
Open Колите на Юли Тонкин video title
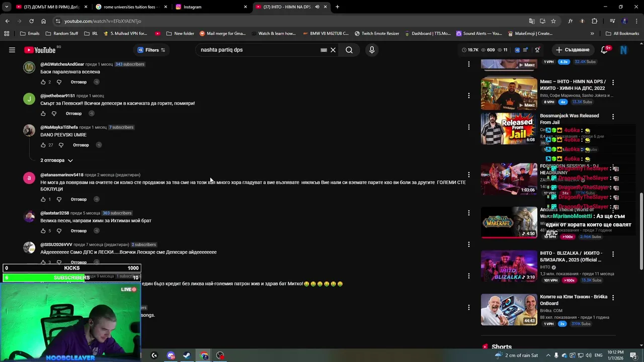pyautogui.click(x=574, y=300)
